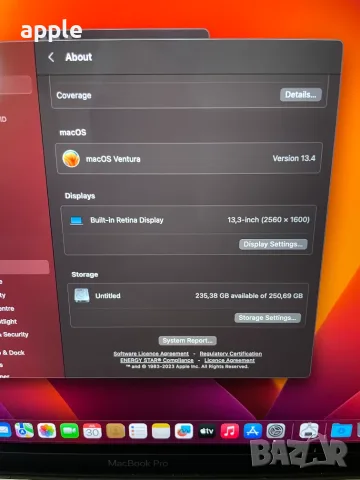This screenshot has width=360, height=480.
Task: Click the 'Displays' section heading
Action: coord(80,196)
